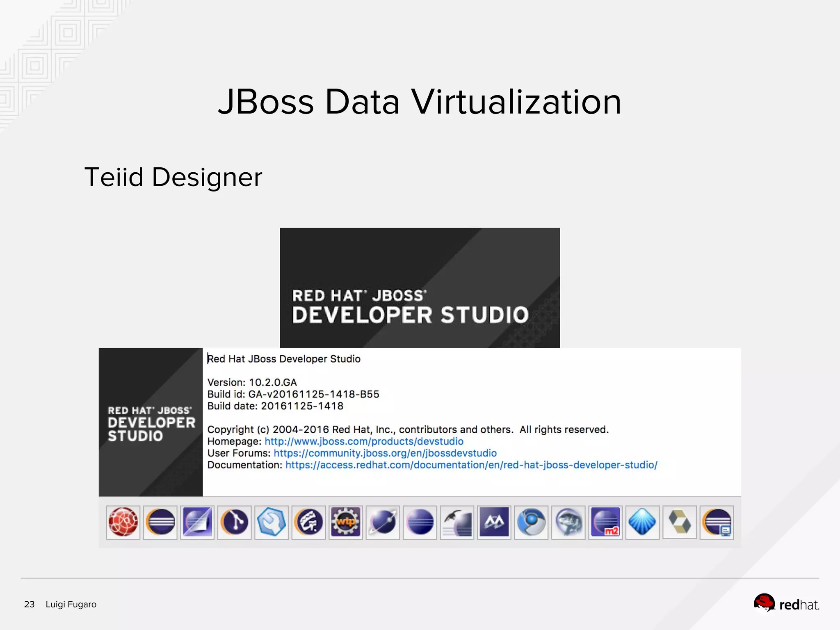This screenshot has height=630, width=840.
Task: Click the Eclipse icon with monitor badge
Action: (x=717, y=522)
